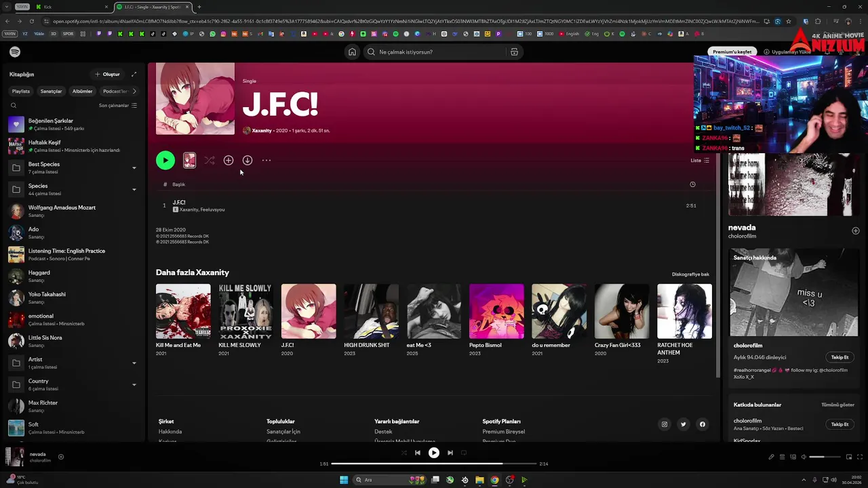Add J.F.C! to library plus icon
This screenshot has width=868, height=488.
pyautogui.click(x=229, y=161)
